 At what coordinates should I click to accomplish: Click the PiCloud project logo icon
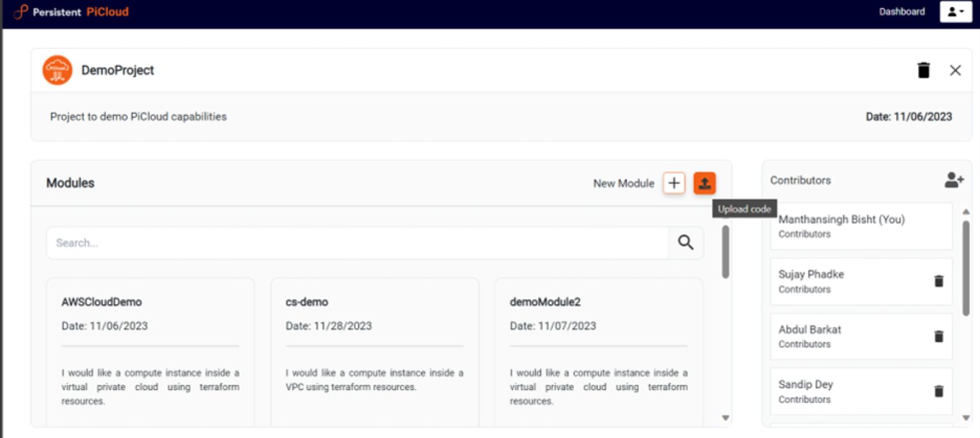click(x=57, y=70)
